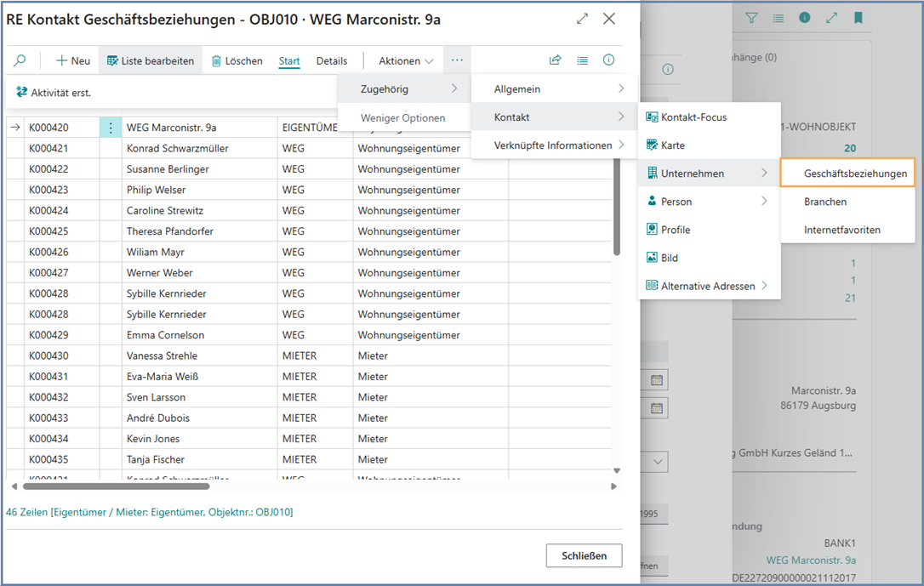
Task: Choose Kontakt-Focus from the menu
Action: pyautogui.click(x=693, y=117)
